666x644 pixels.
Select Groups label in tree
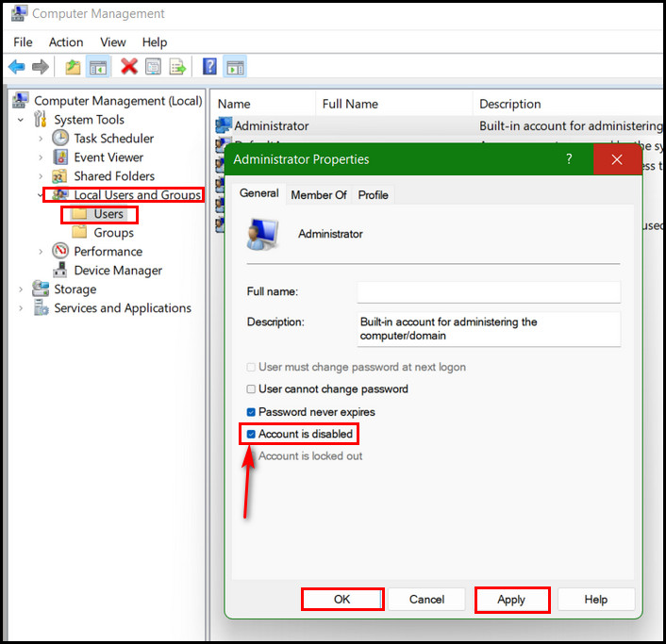pos(113,232)
